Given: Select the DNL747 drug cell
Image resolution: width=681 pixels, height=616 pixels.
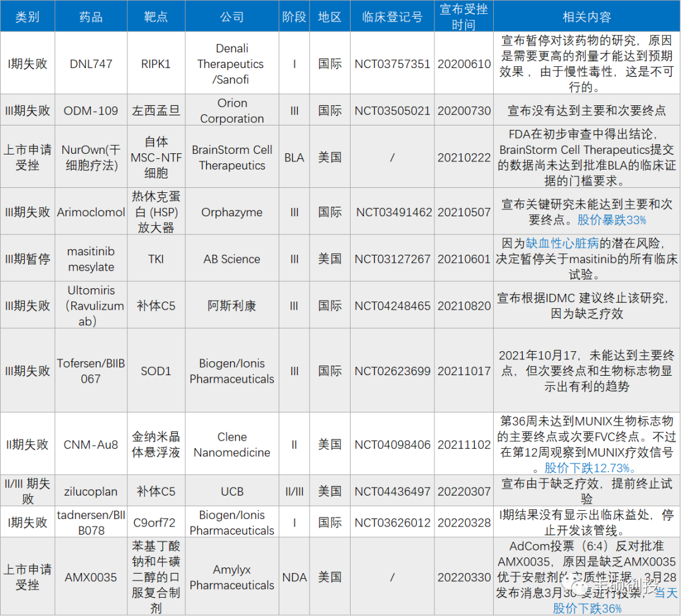Looking at the screenshot, I should coord(91,64).
